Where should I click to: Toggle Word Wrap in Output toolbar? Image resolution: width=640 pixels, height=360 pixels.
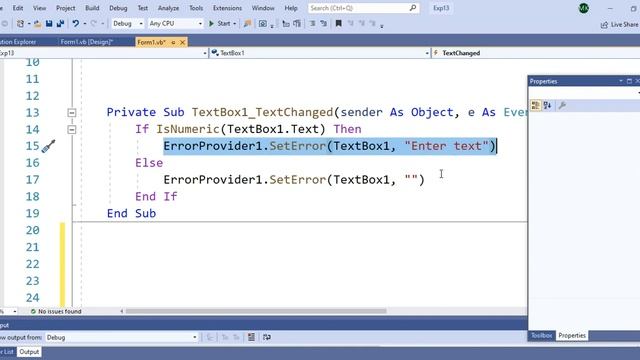pos(267,337)
